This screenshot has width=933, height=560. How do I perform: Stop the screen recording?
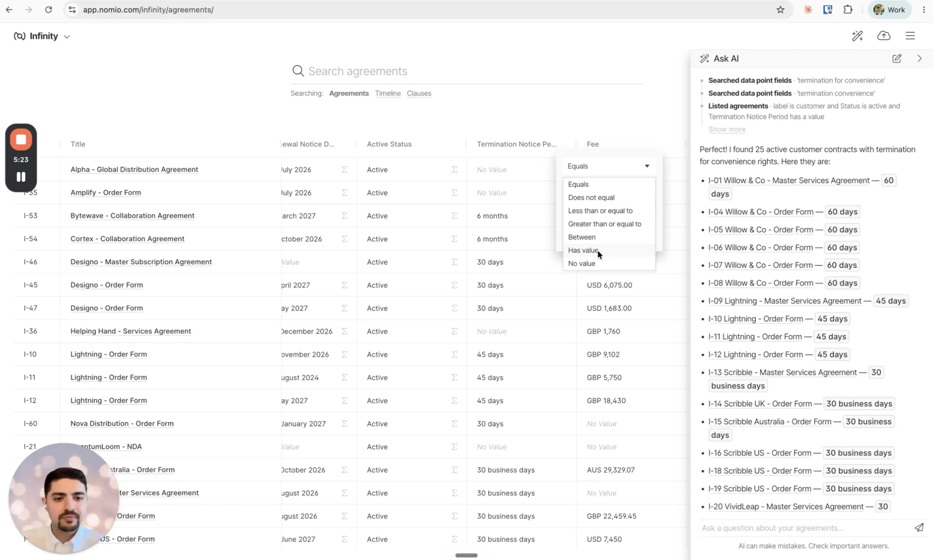(x=21, y=140)
